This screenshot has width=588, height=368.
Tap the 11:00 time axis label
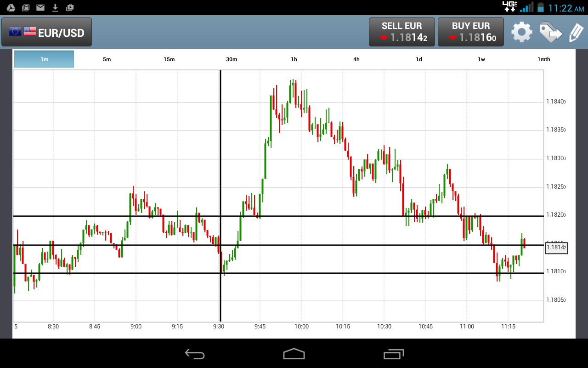click(467, 327)
